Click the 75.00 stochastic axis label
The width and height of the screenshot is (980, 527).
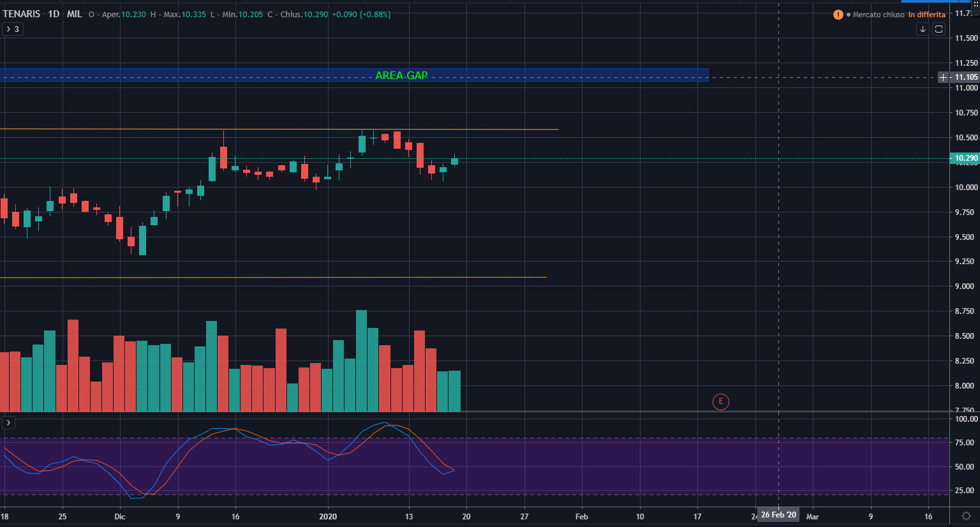pyautogui.click(x=966, y=443)
